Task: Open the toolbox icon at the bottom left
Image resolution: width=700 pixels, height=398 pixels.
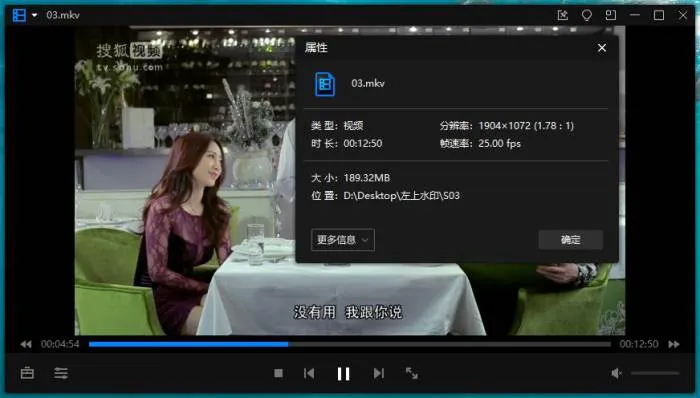Action: coord(27,373)
